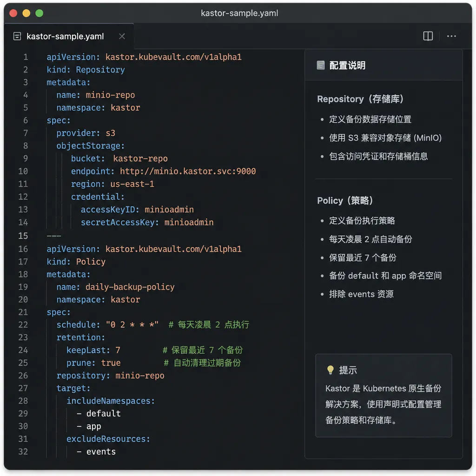Click 'bucket: kastor-repo' line

tap(119, 159)
